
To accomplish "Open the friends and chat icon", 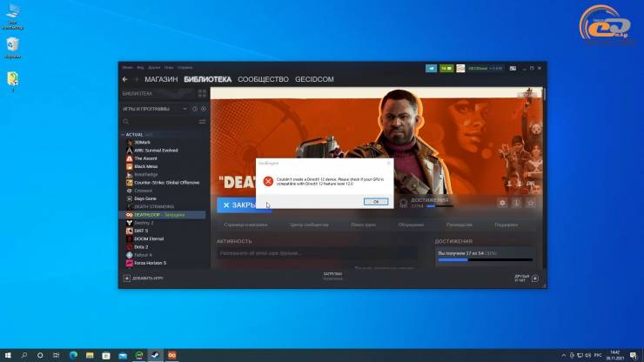I will coord(534,278).
